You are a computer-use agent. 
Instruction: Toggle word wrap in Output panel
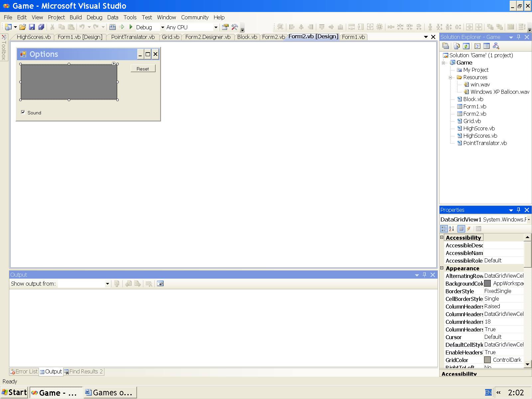pos(160,284)
